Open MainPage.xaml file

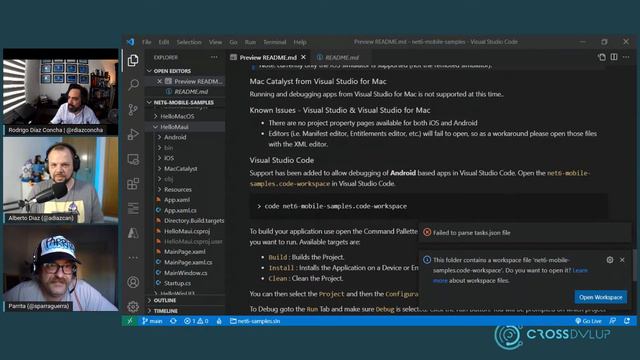[185, 252]
